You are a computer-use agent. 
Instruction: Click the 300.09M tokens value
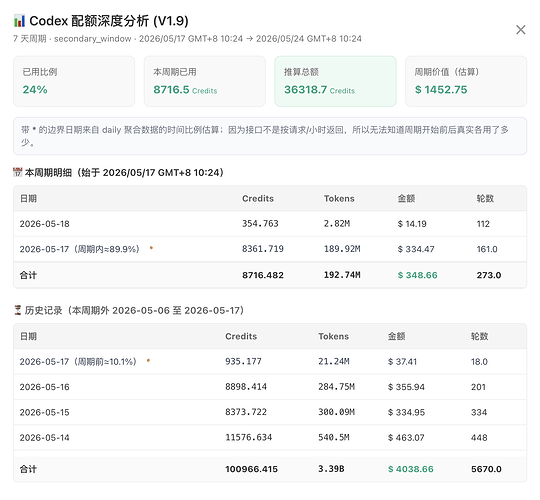point(336,412)
